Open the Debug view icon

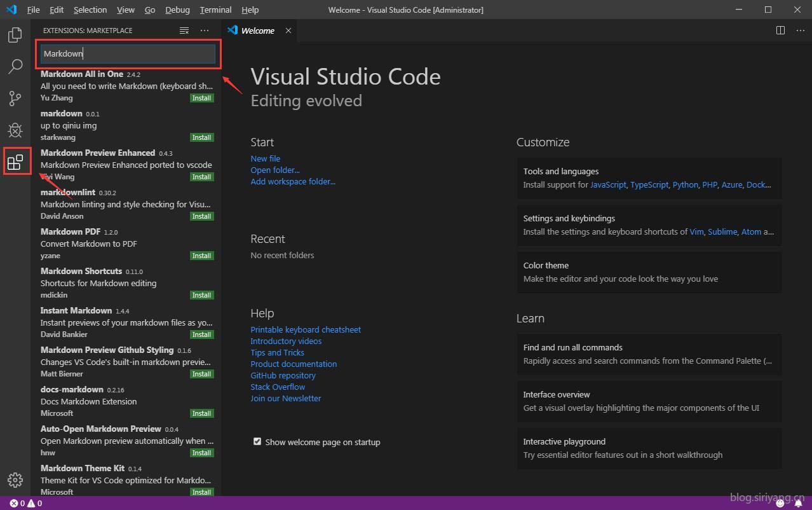(15, 130)
